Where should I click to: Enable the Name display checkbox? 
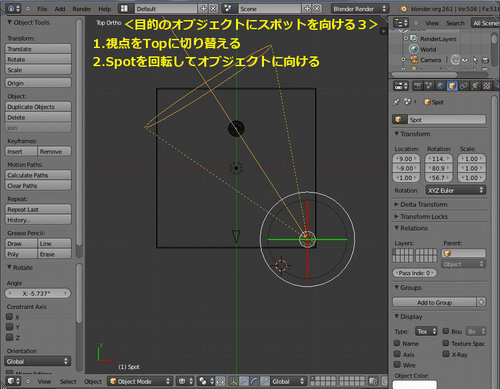(397, 343)
